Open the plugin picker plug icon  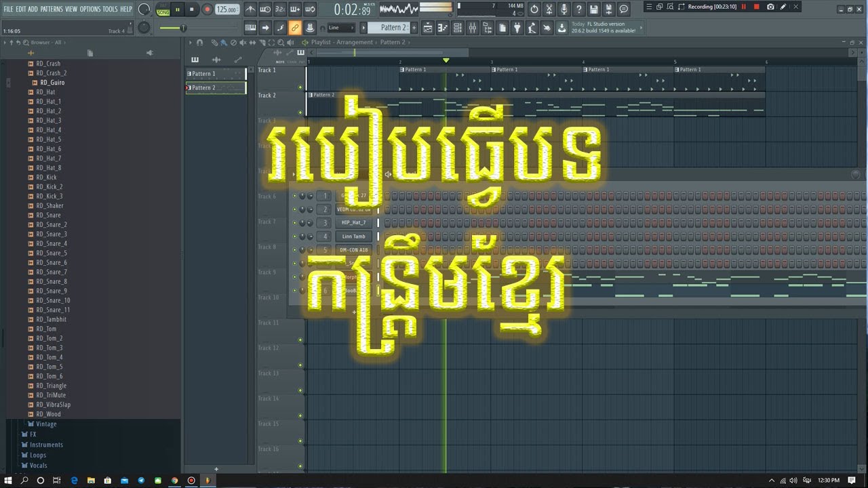pos(517,28)
